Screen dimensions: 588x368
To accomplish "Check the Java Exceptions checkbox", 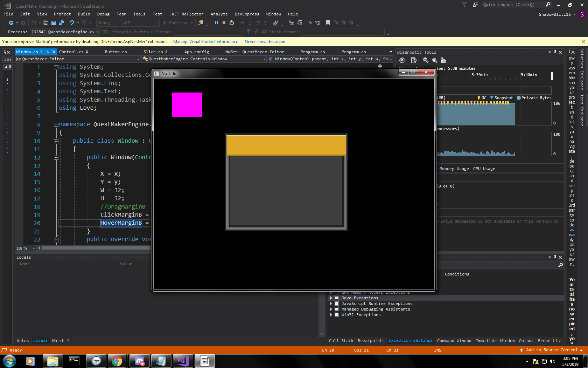I will coord(337,298).
